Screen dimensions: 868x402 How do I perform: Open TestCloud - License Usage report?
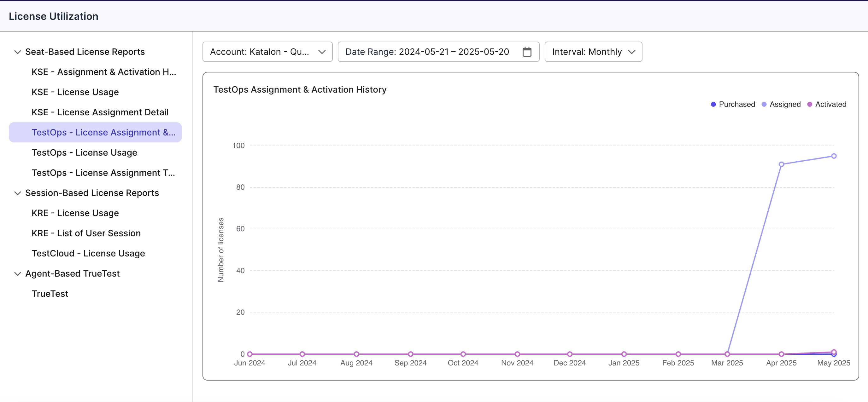[x=88, y=254]
